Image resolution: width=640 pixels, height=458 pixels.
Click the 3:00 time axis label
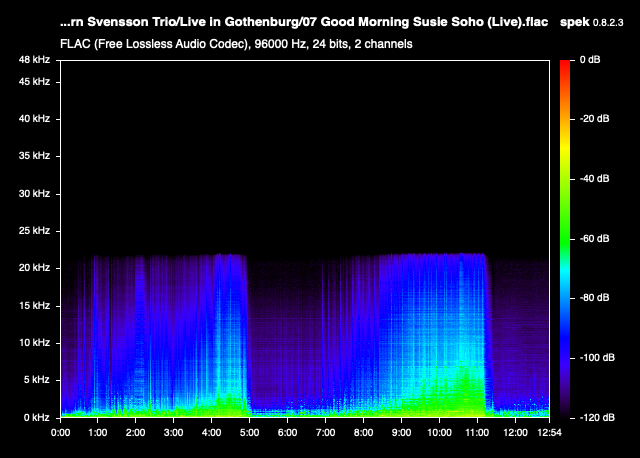[x=173, y=433]
